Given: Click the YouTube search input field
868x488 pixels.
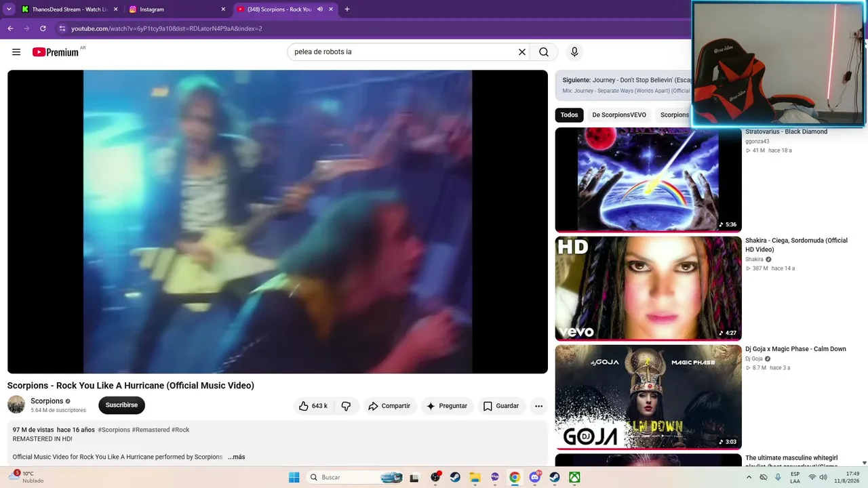Looking at the screenshot, I should point(403,52).
